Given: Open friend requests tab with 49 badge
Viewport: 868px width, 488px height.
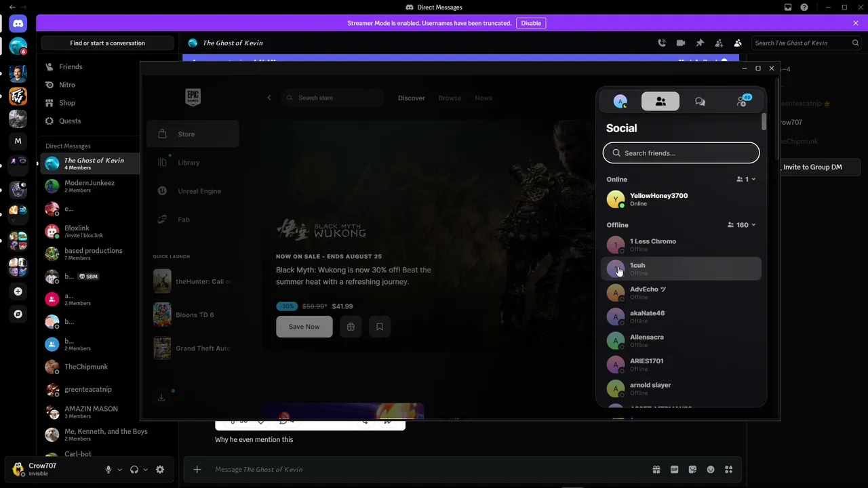Looking at the screenshot, I should [742, 102].
